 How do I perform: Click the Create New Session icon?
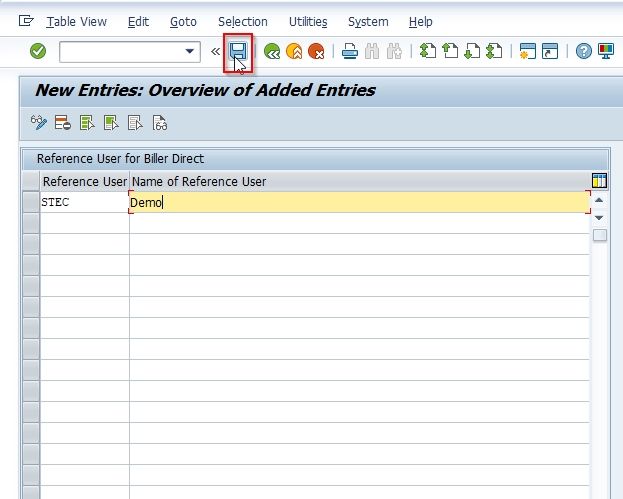[528, 51]
